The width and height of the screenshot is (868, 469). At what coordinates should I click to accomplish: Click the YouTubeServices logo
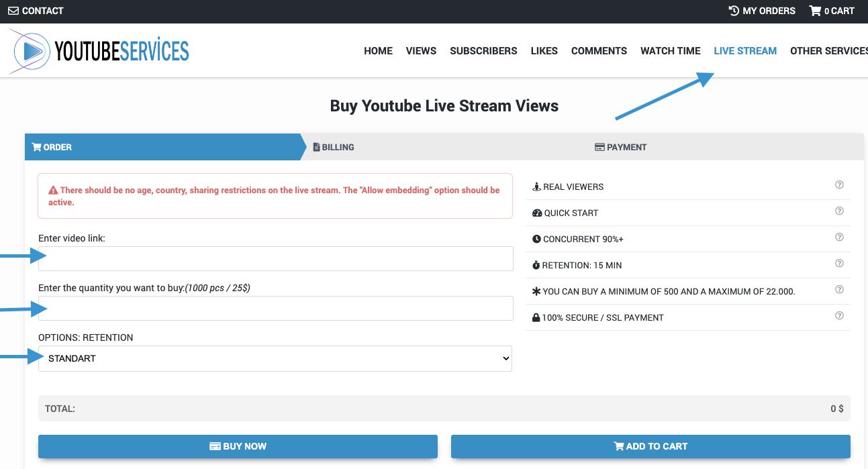click(99, 50)
